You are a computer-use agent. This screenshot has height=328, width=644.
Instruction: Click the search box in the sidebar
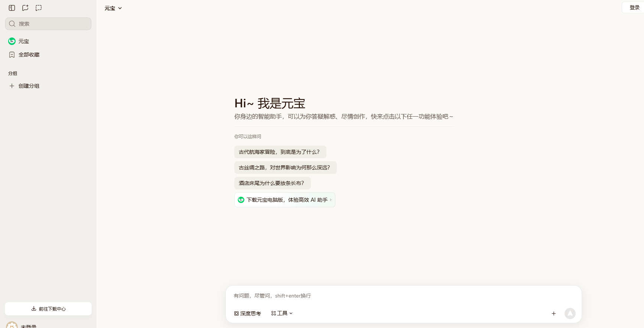click(x=48, y=24)
